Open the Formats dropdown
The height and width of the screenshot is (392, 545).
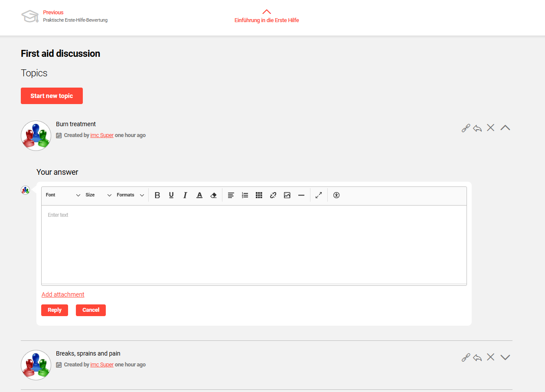point(130,195)
